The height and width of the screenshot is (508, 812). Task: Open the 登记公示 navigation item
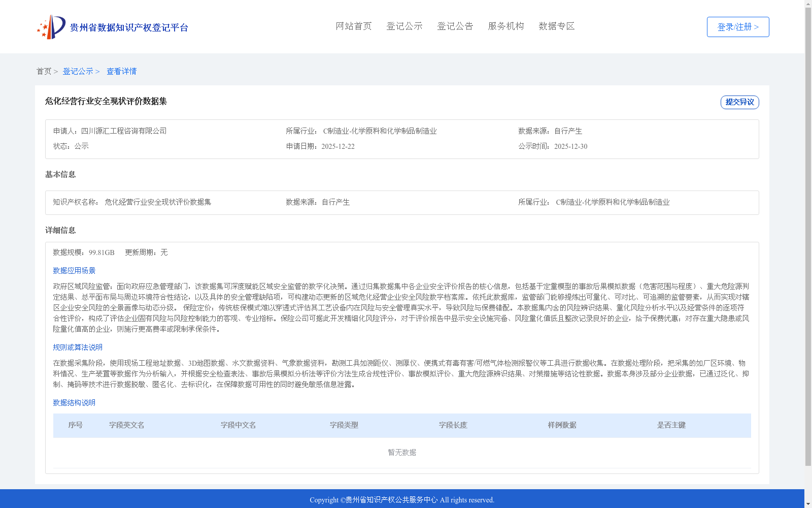click(404, 26)
